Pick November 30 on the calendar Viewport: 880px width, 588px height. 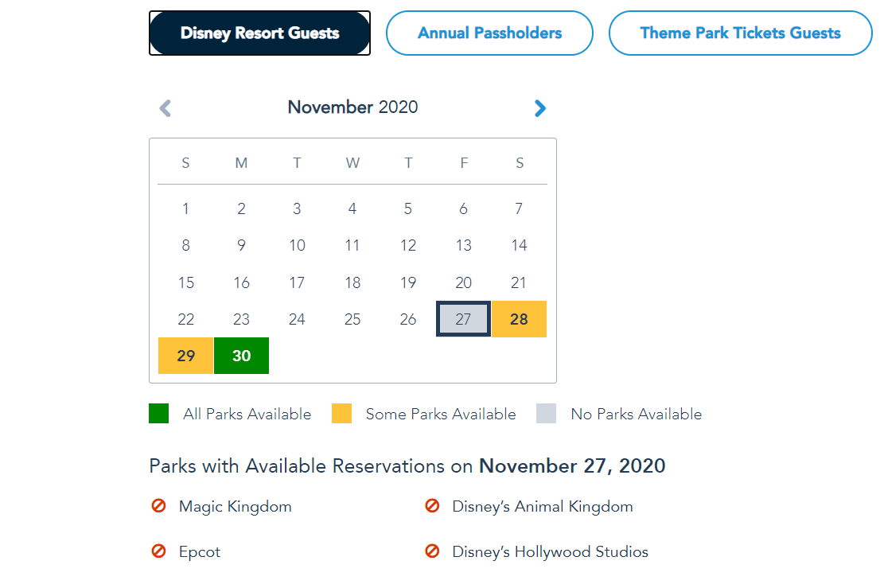click(241, 356)
